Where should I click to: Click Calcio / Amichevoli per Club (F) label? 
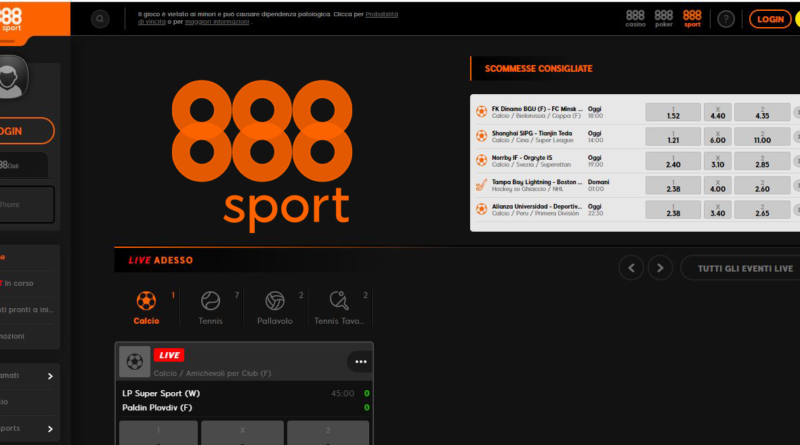(x=212, y=374)
